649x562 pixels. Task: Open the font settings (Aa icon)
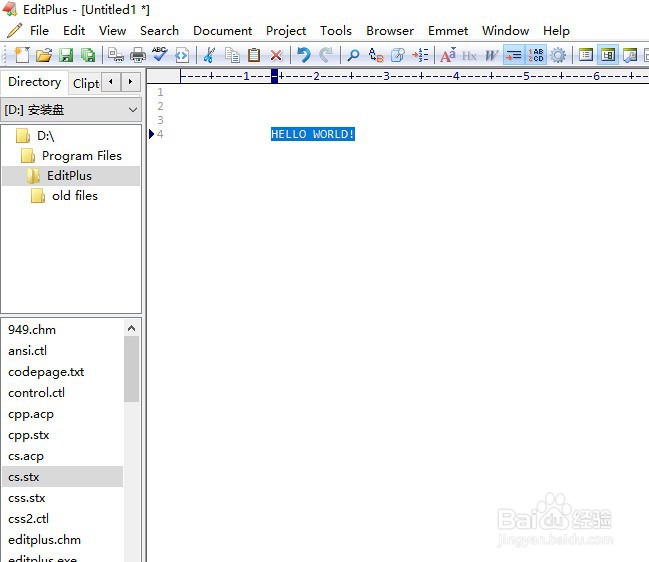pyautogui.click(x=447, y=55)
